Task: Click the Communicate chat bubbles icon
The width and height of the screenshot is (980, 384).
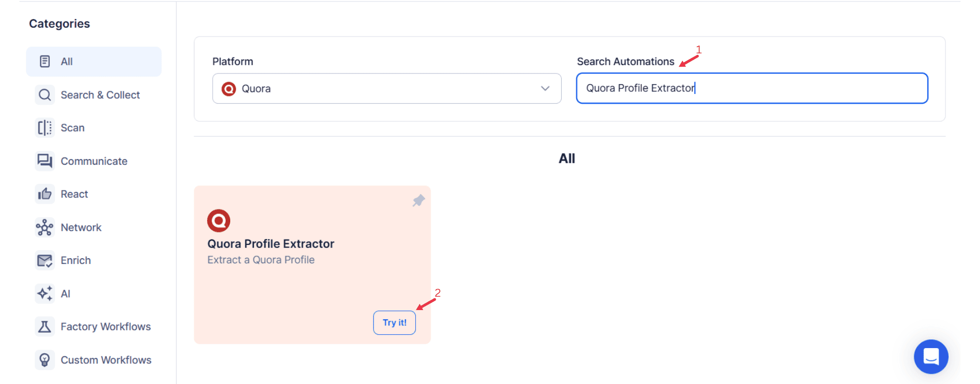Action: tap(45, 161)
